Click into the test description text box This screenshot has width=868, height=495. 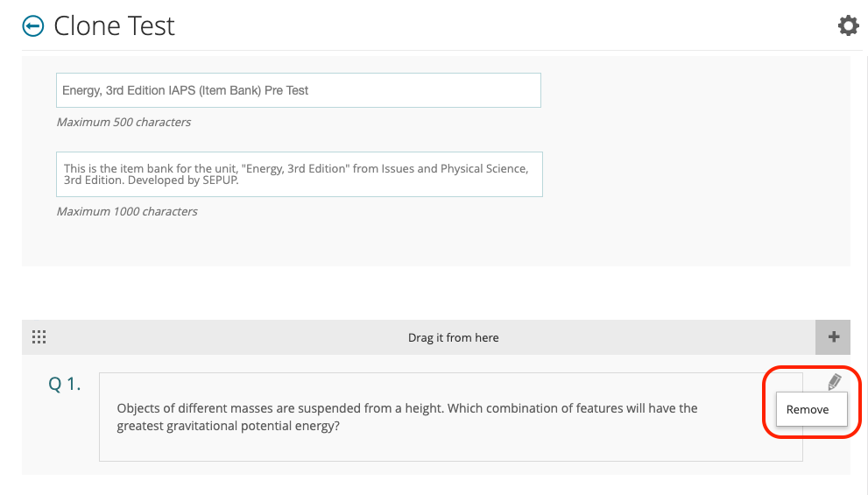click(x=298, y=175)
